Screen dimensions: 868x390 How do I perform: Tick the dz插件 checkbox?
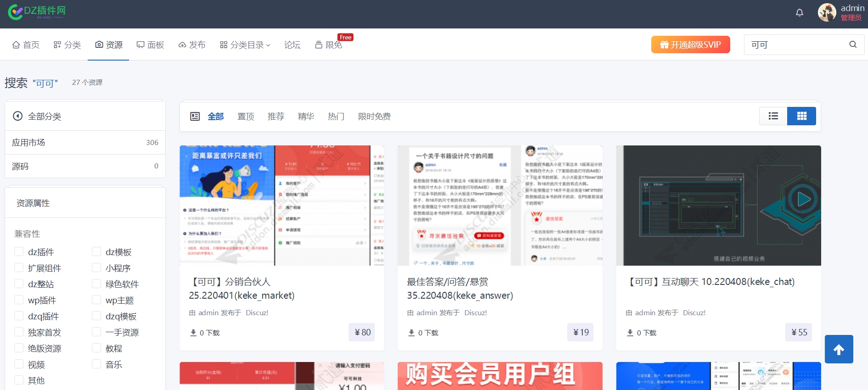pos(19,251)
